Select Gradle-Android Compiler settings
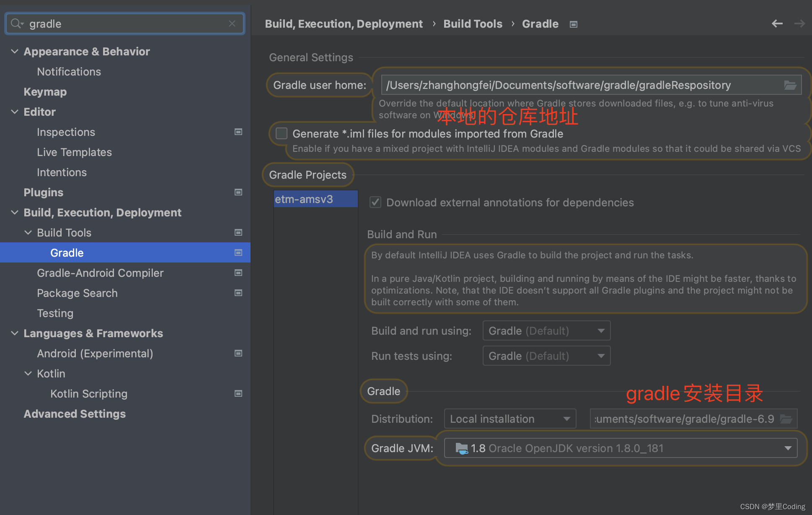Image resolution: width=812 pixels, height=515 pixels. [100, 273]
